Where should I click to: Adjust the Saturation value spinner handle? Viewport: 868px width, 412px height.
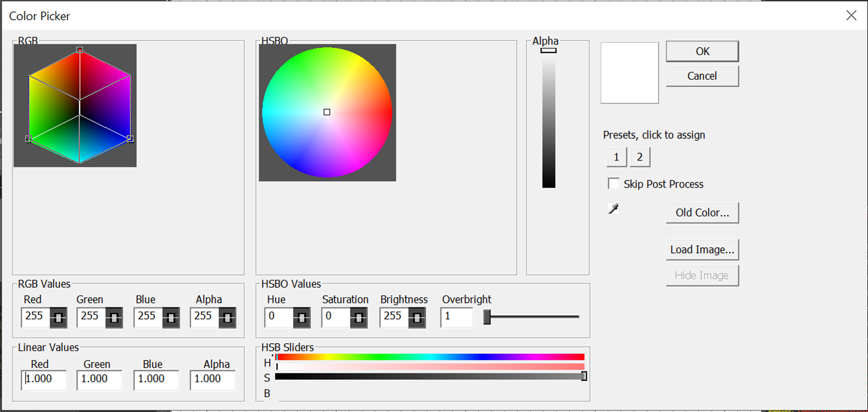pos(358,318)
